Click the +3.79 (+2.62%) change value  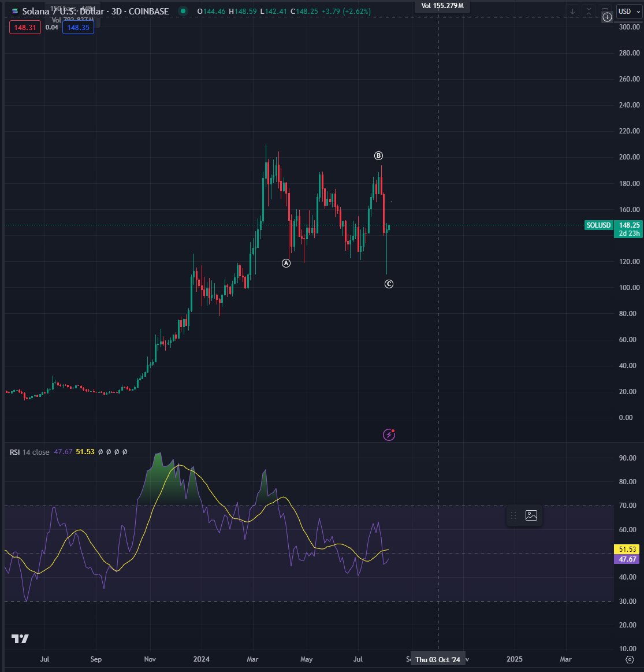click(x=346, y=11)
